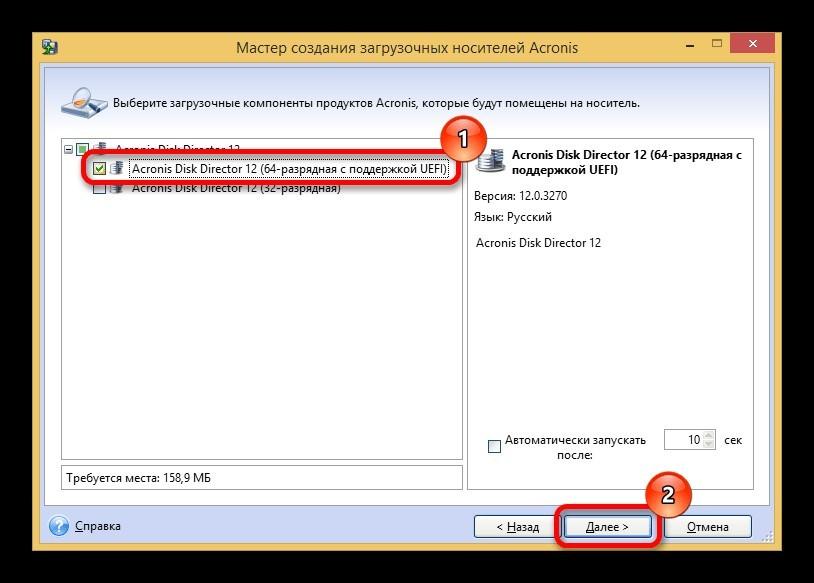Click the Требуется места: 158,9 МБ status text
The image size is (814, 583).
click(x=138, y=478)
